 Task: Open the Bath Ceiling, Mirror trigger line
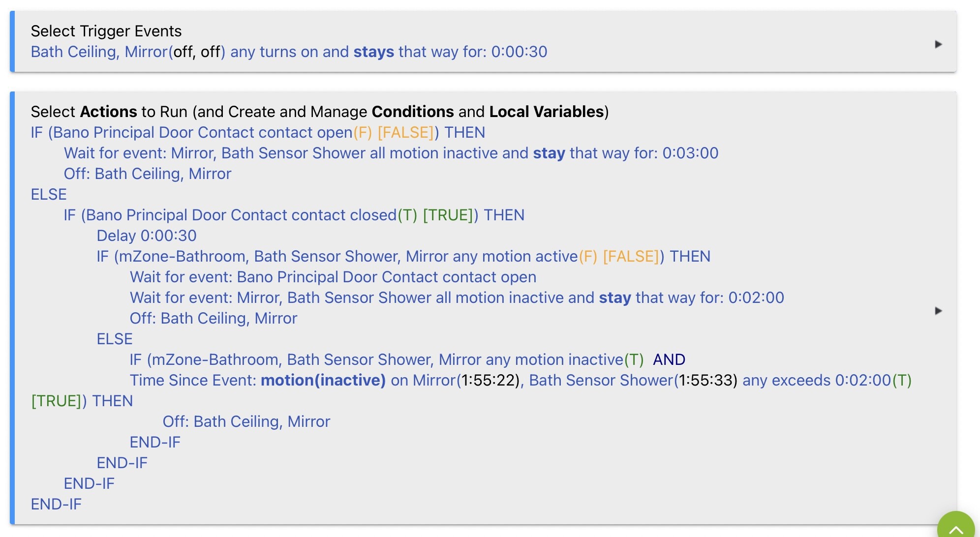289,52
